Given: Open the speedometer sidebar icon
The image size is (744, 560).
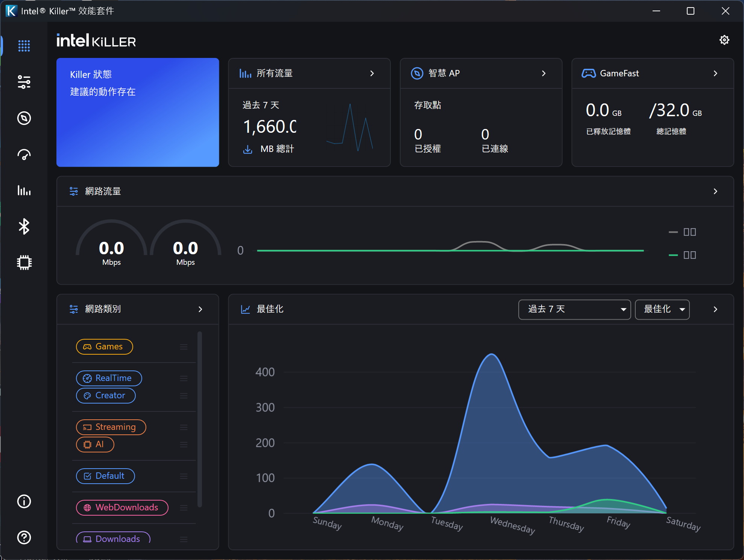Looking at the screenshot, I should pyautogui.click(x=24, y=155).
